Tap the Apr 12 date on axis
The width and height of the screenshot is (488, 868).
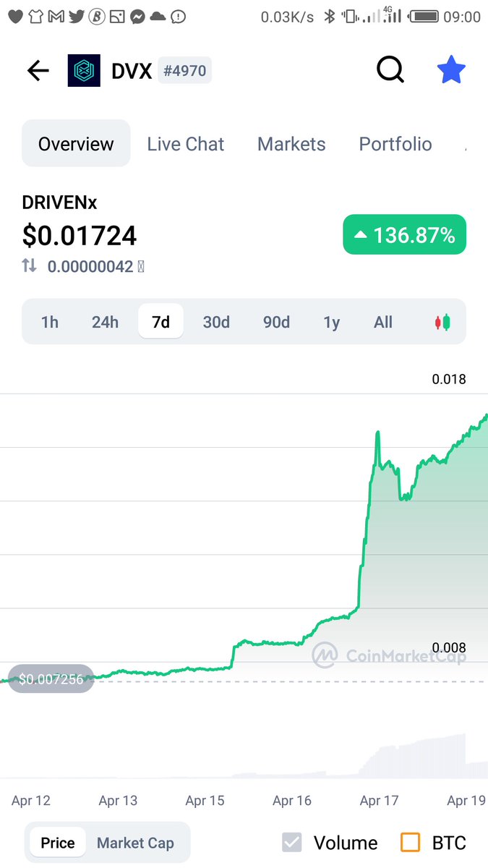point(31,801)
